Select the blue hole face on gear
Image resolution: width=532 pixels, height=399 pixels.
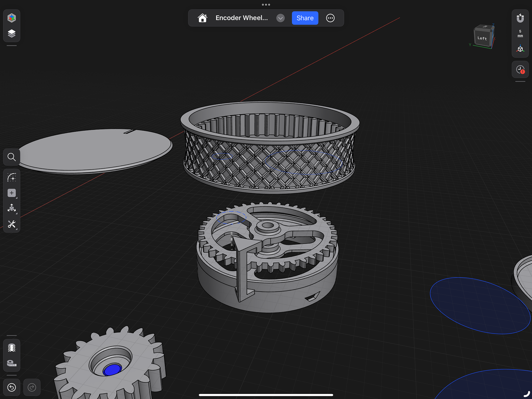pos(112,370)
